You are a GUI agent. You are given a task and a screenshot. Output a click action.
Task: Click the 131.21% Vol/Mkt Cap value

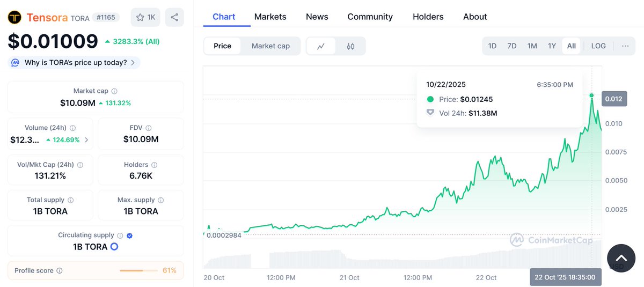tap(49, 176)
